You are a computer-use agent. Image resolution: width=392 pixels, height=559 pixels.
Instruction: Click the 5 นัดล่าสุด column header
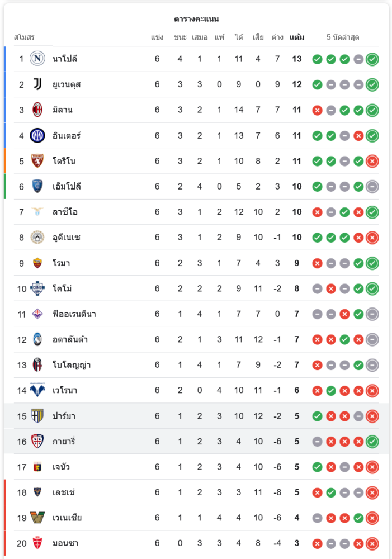(x=343, y=37)
